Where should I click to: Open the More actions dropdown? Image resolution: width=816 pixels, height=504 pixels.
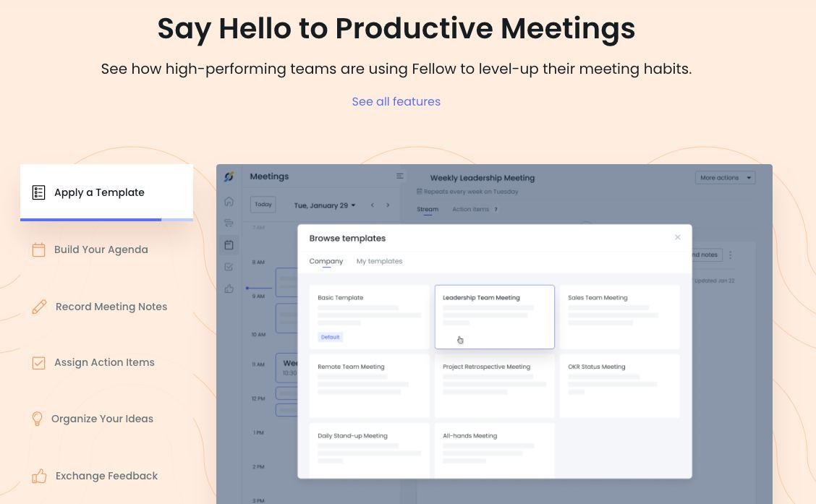tap(725, 178)
